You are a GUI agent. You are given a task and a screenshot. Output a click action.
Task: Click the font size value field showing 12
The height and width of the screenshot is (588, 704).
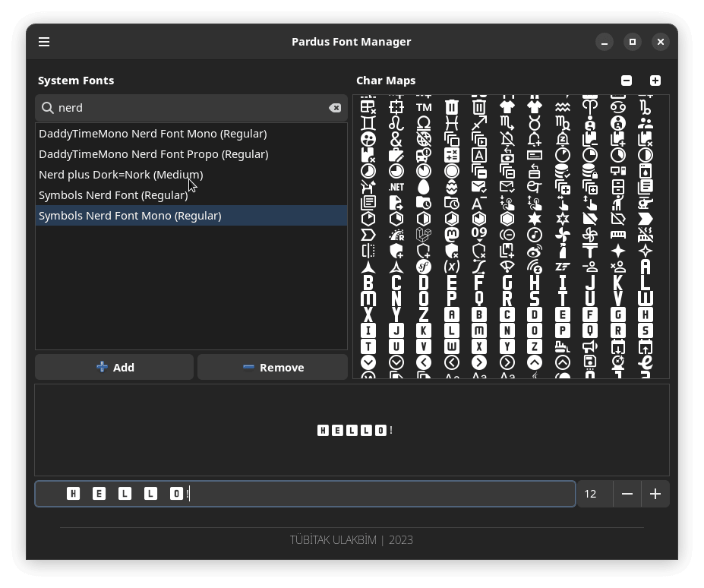tap(591, 494)
